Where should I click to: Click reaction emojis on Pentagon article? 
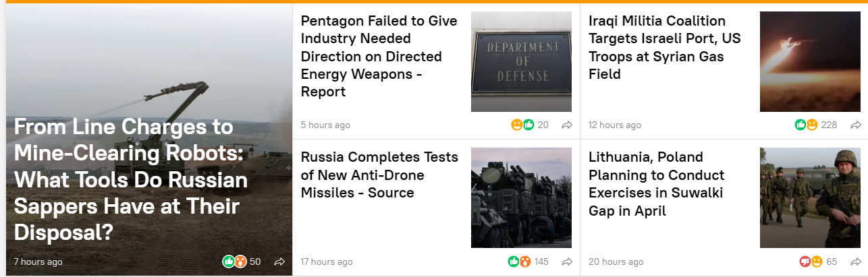pos(523,125)
